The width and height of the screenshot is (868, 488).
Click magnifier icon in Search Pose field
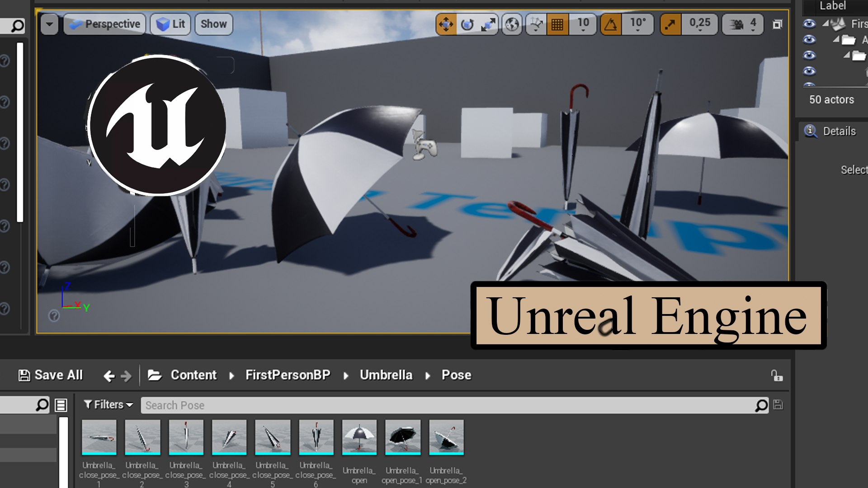[761, 405]
